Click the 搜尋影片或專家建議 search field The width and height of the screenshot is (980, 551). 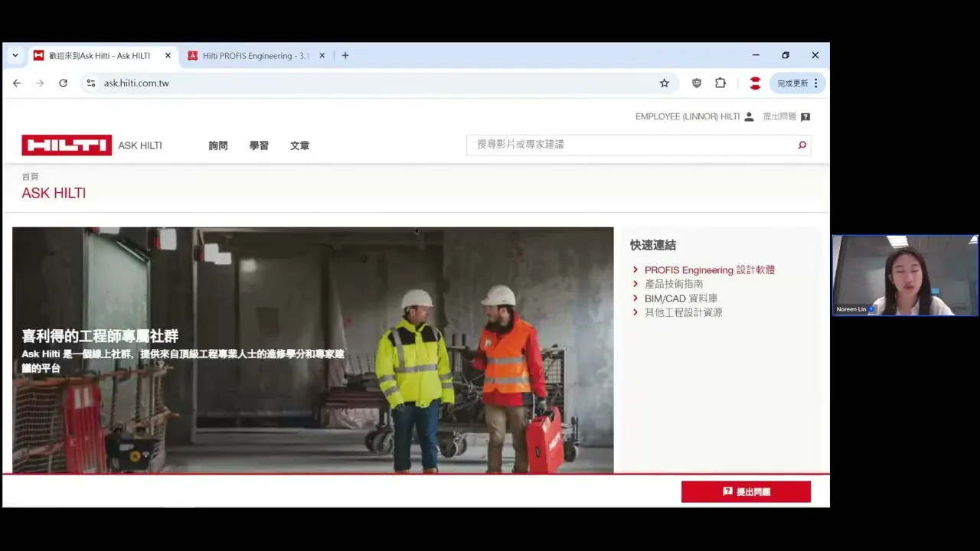tap(630, 145)
